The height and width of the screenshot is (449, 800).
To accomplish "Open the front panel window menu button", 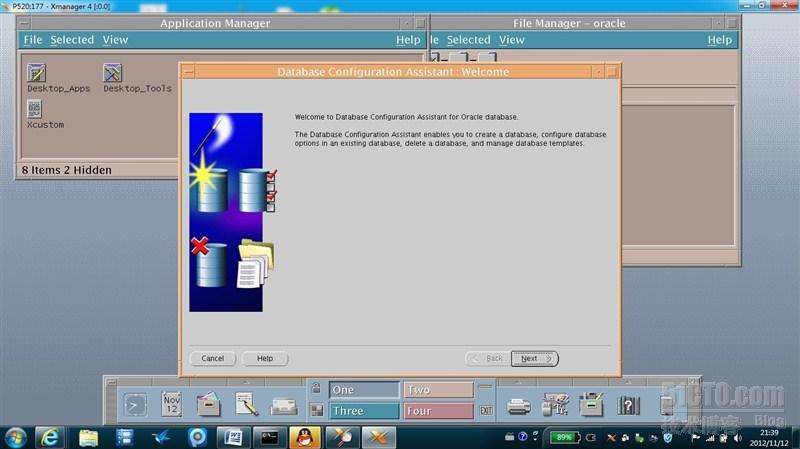I will [112, 382].
